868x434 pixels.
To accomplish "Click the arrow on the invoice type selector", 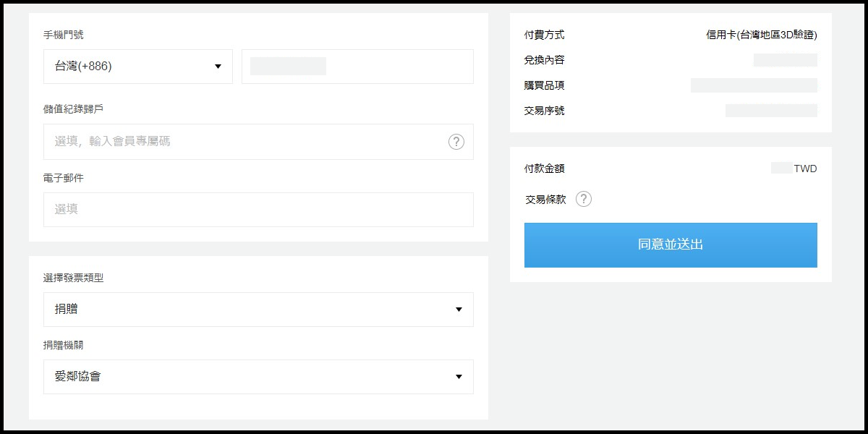I will [x=459, y=310].
